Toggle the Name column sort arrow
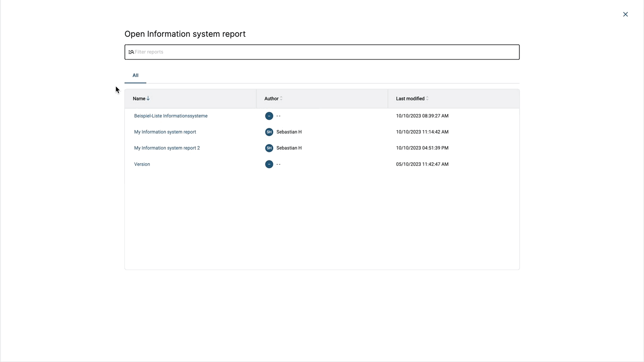Screen dimensions: 644x362 148,99
